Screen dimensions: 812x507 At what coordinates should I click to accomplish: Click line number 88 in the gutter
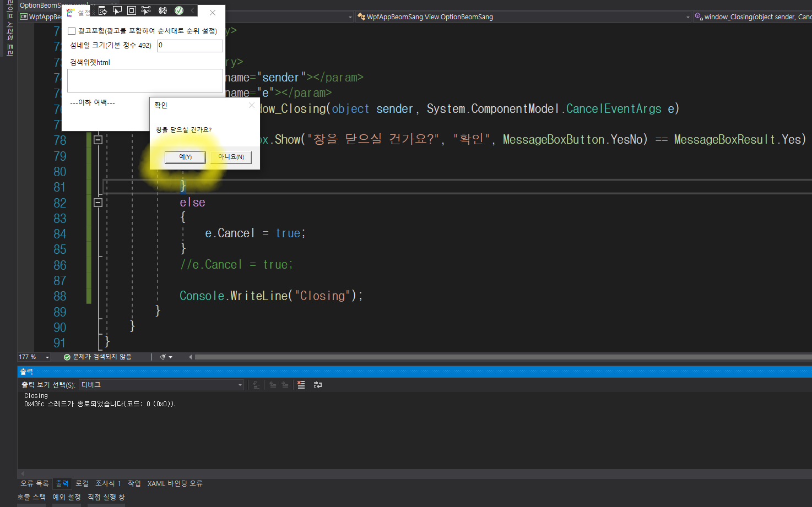[x=59, y=296]
